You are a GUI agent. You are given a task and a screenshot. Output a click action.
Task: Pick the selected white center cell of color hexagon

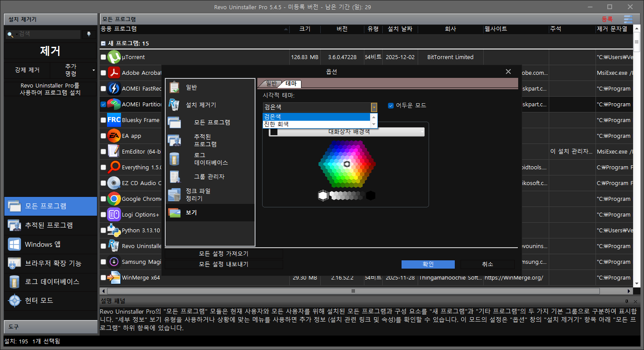(347, 164)
